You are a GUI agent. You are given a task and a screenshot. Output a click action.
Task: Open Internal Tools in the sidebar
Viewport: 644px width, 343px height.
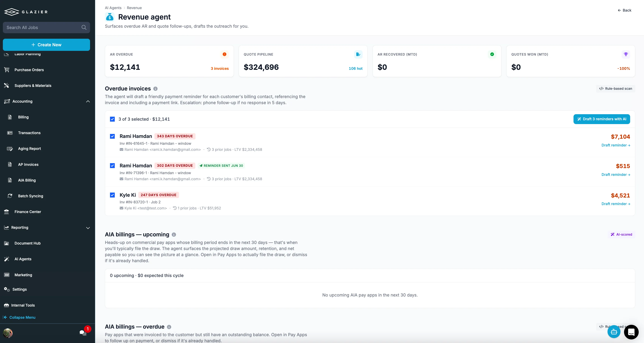23,305
